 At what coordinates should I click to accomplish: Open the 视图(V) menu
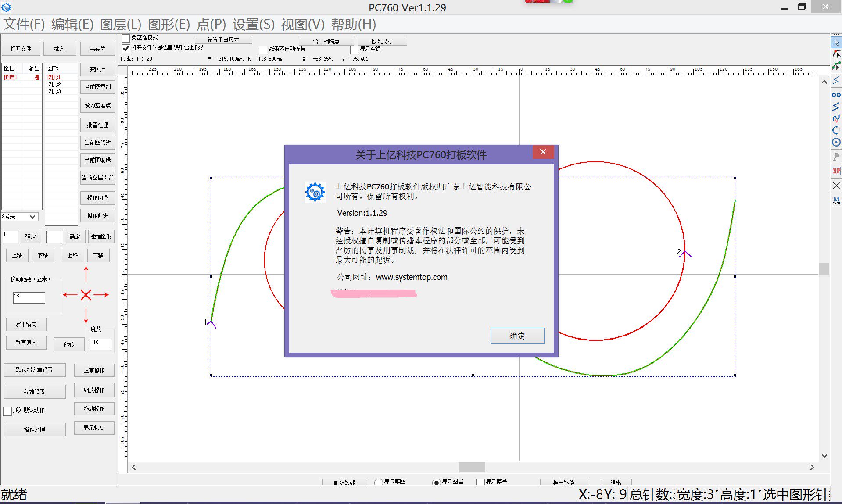click(x=303, y=25)
